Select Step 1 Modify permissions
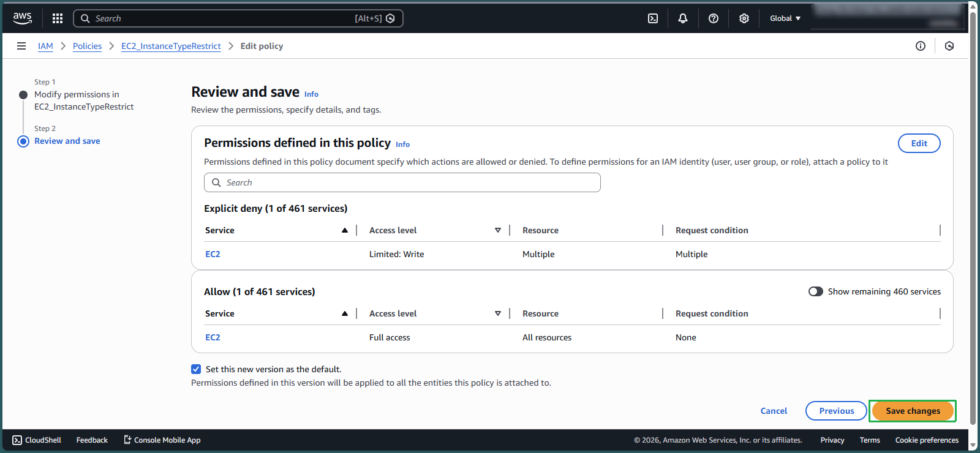Screen dimensions: 980x453 [84, 100]
